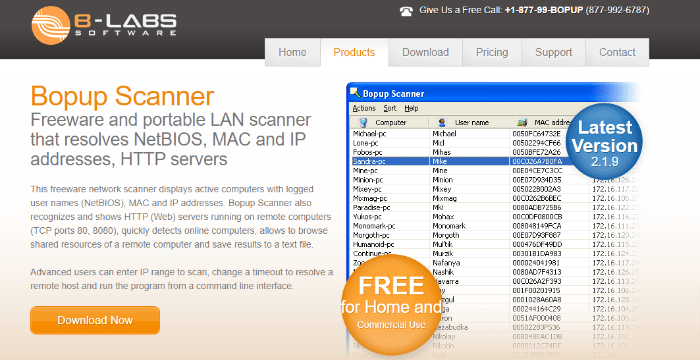The image size is (700, 360).
Task: Switch to the Pricing tab
Action: (492, 52)
